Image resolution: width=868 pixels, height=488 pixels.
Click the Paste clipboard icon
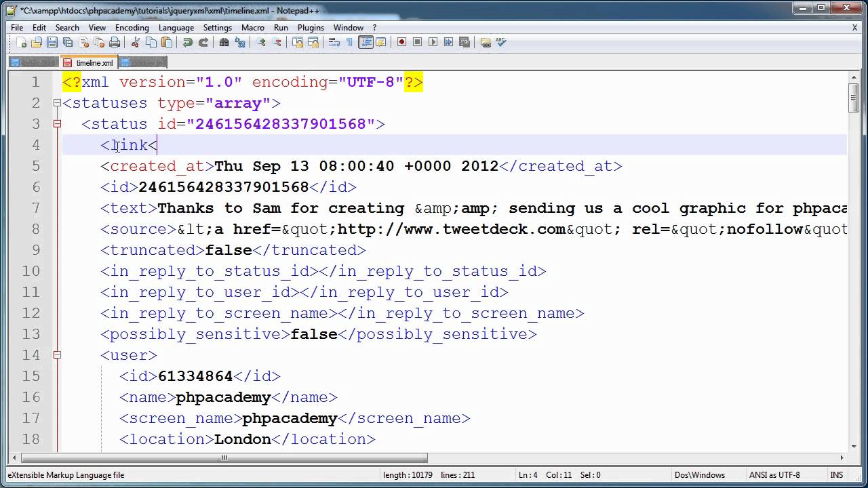click(166, 42)
